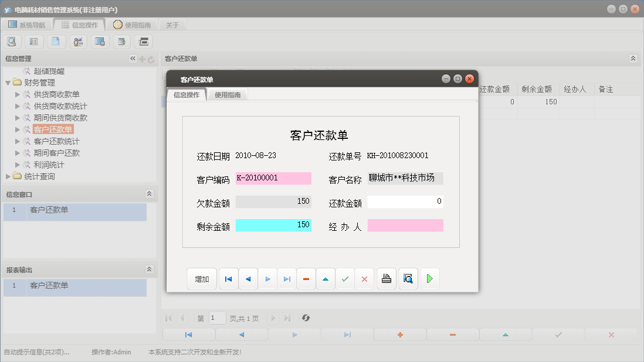Viewport: 644px width, 362px height.
Task: Click the report list icon in the toolbar
Action: 34,41
